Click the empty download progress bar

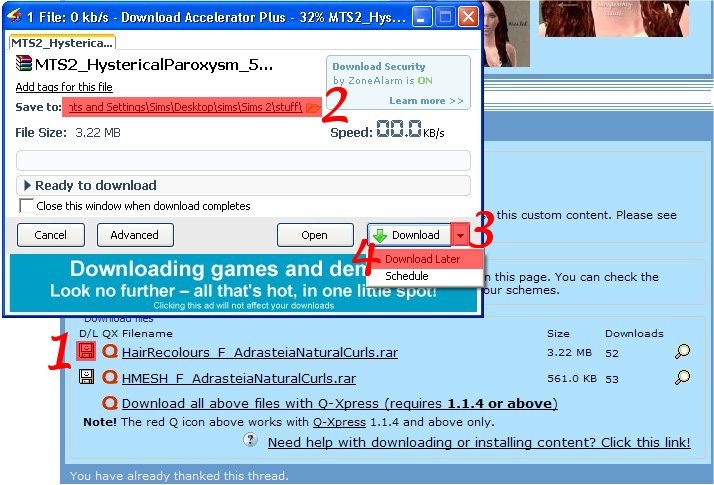pyautogui.click(x=243, y=160)
